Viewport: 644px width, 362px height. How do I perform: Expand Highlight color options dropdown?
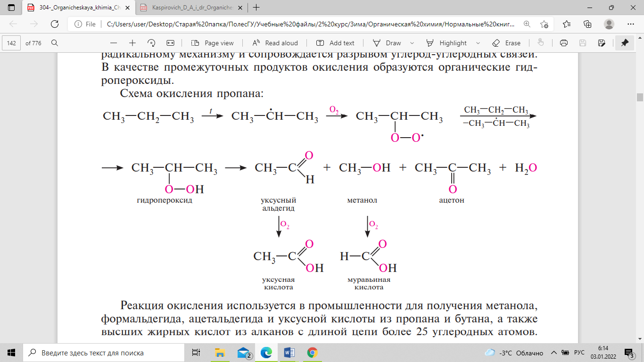(x=478, y=43)
